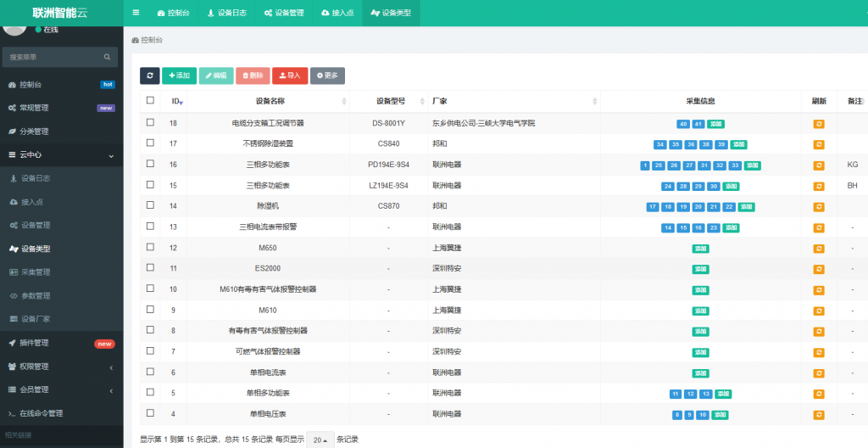Check the checkbox for row ID 16
The width and height of the screenshot is (868, 448).
click(150, 164)
